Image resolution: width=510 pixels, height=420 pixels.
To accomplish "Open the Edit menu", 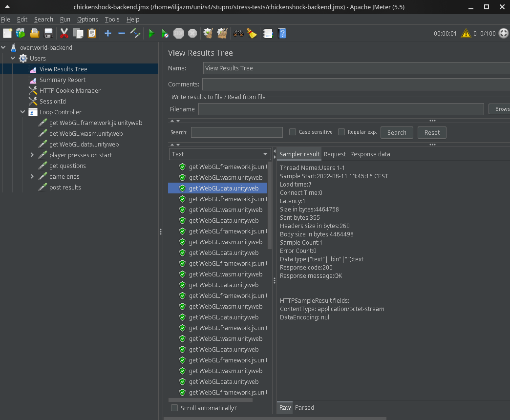I will pyautogui.click(x=22, y=20).
